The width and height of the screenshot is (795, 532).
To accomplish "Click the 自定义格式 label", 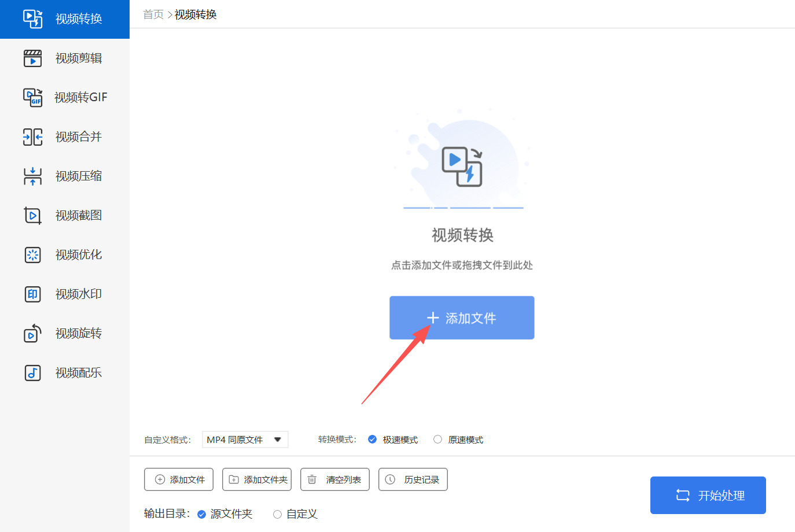I will pos(167,440).
